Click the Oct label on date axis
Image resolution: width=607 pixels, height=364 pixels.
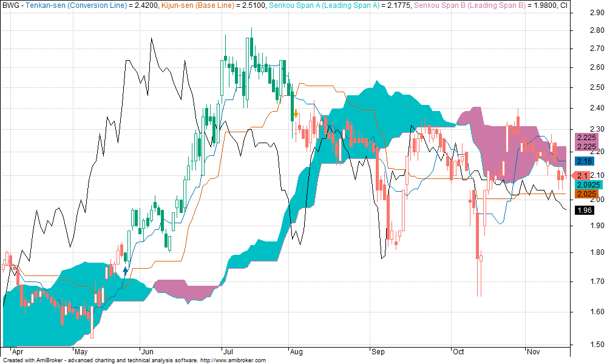[x=458, y=351]
